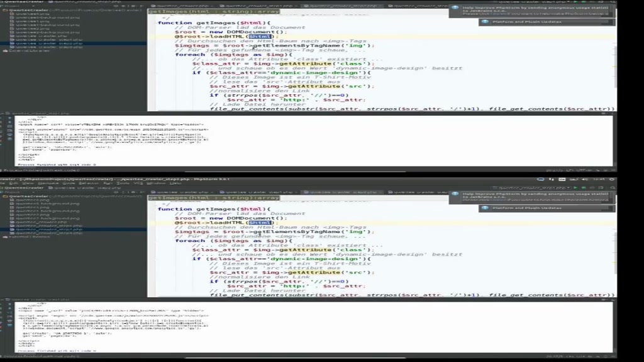Switch to qwertee_crawler_step1.php tab in lower window

[x=257, y=192]
